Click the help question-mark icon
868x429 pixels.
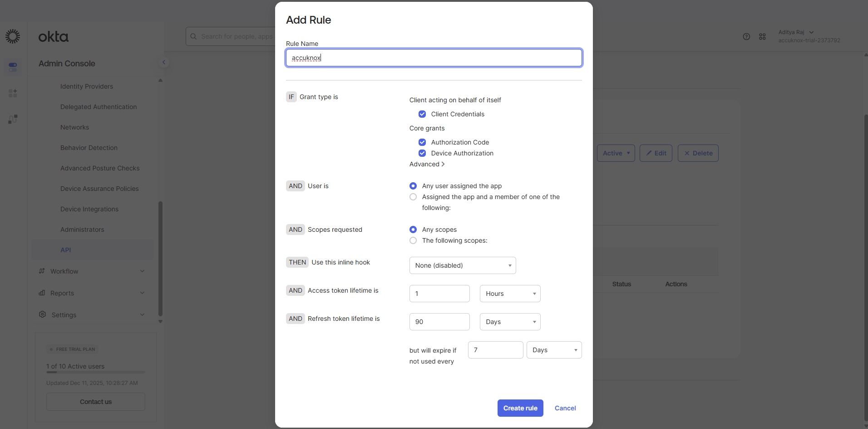coord(747,36)
